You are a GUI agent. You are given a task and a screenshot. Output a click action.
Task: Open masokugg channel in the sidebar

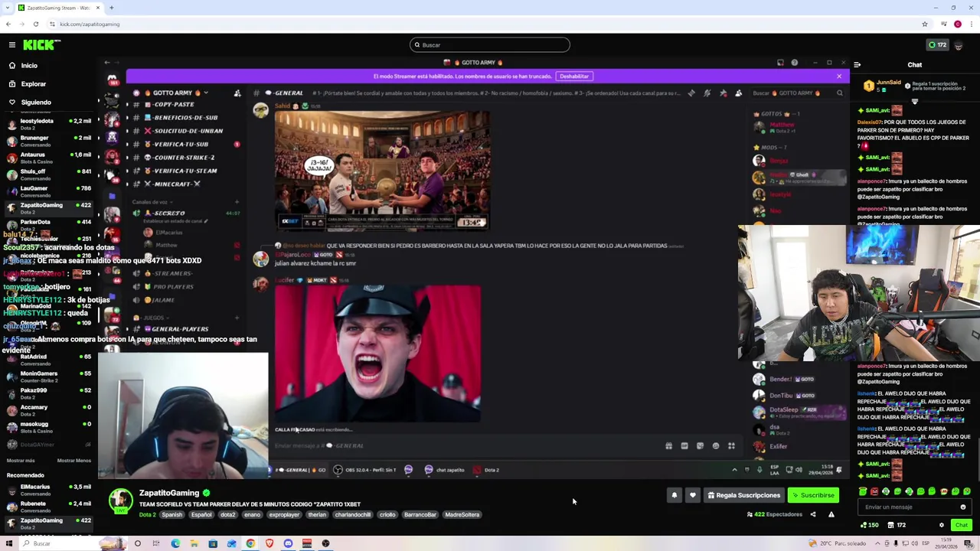(47, 427)
